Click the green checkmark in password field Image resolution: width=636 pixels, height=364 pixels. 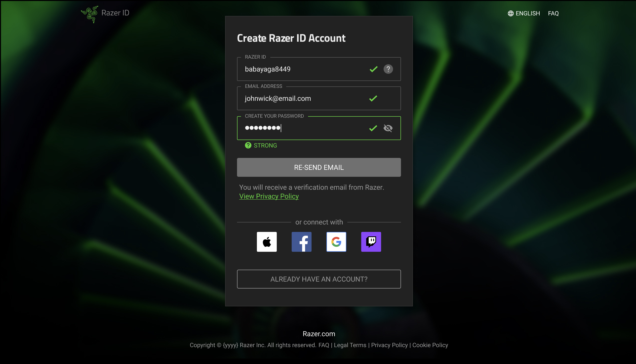tap(373, 128)
